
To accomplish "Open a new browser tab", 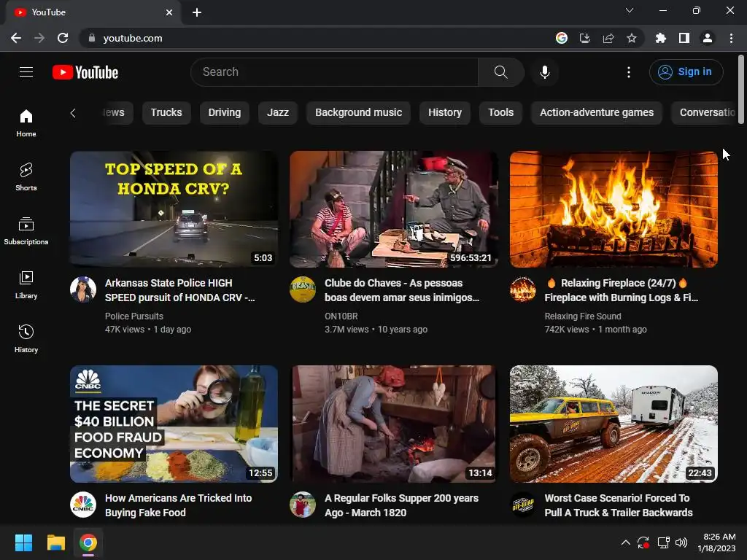I will pos(197,12).
